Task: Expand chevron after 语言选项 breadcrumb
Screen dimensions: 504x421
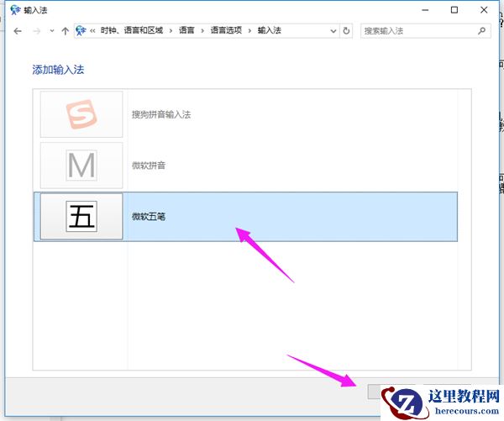Action: tap(249, 31)
